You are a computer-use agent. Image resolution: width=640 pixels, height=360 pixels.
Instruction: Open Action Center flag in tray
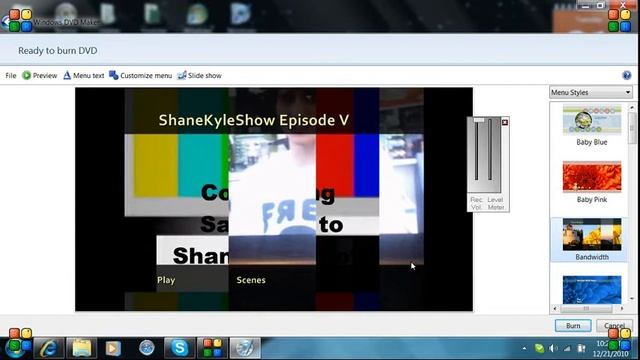(x=581, y=348)
